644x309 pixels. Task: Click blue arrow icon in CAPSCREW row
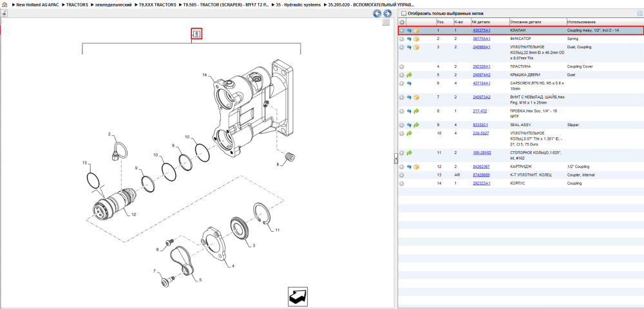point(409,83)
